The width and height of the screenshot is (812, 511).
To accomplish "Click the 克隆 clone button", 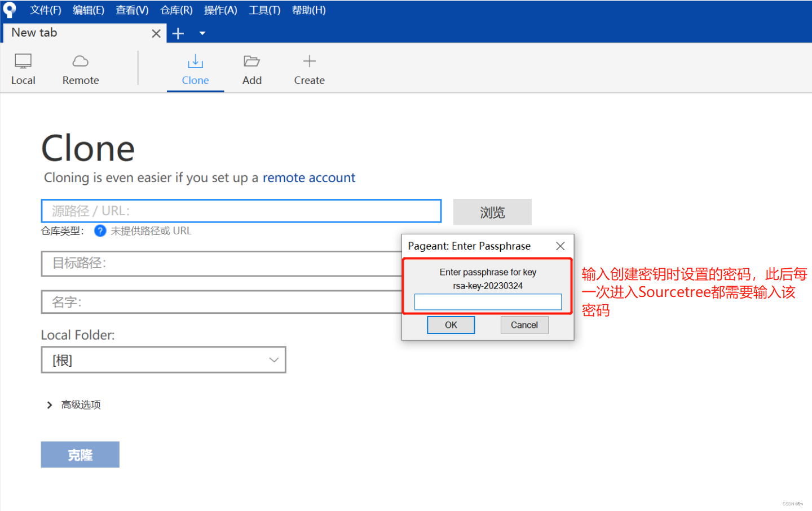I will pyautogui.click(x=80, y=455).
